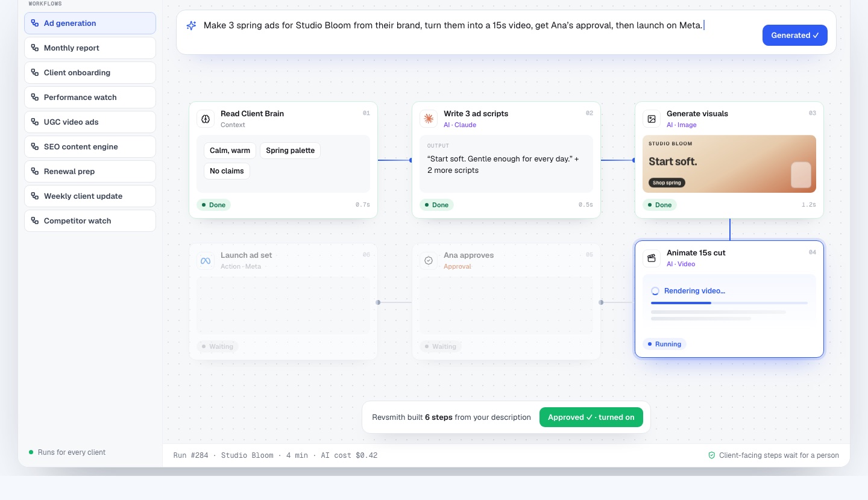The height and width of the screenshot is (500, 868).
Task: Open the Monthly report workflow
Action: coord(90,48)
